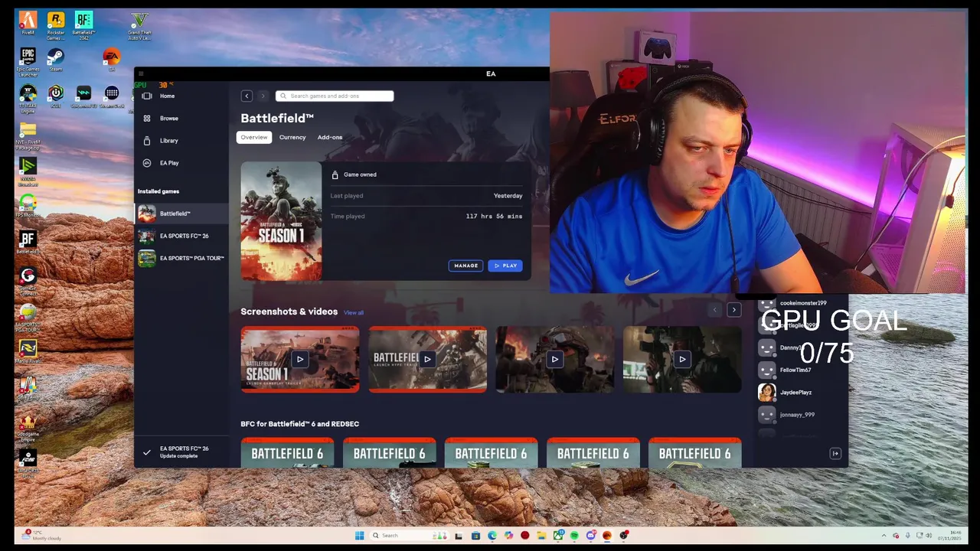This screenshot has height=551, width=980.
Task: Click the MANAGE button for Battlefield
Action: [465, 266]
